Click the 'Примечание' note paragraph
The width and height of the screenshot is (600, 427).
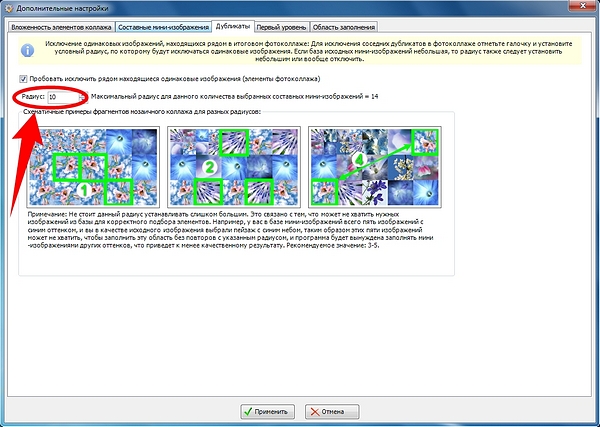[x=230, y=230]
